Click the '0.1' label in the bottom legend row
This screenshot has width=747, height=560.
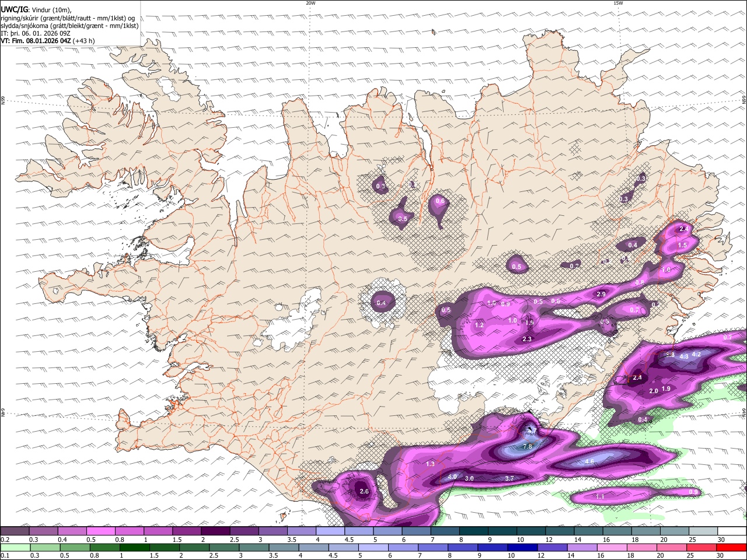point(5,555)
